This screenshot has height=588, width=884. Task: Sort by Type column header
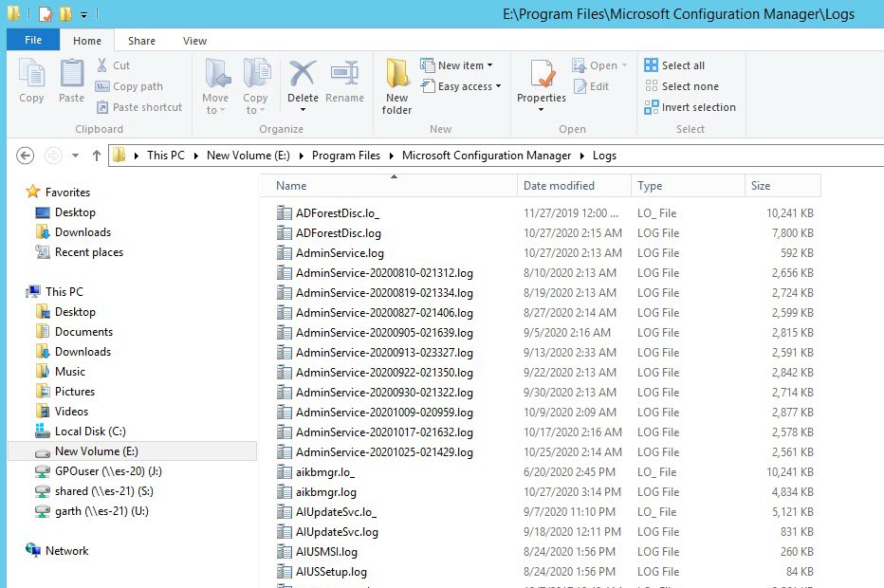tap(689, 186)
